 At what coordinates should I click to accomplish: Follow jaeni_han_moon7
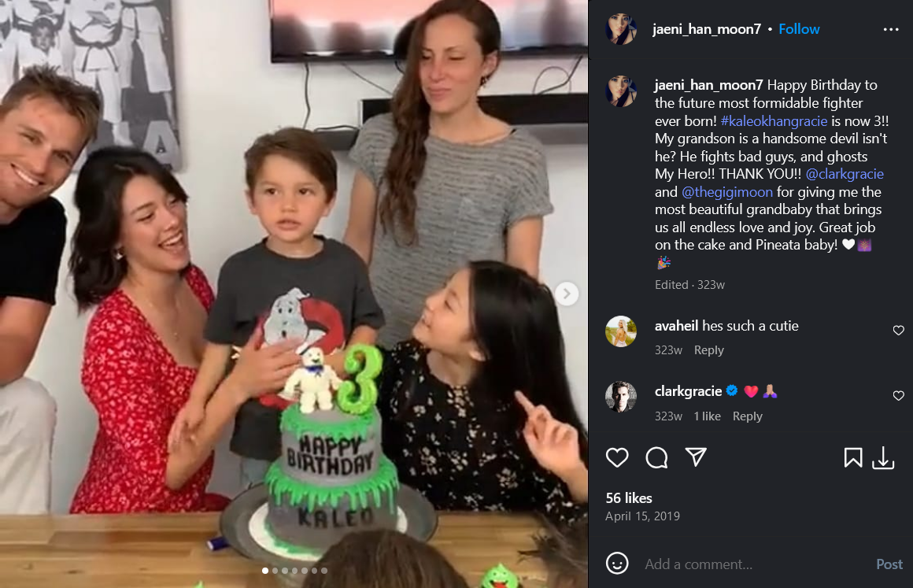799,29
